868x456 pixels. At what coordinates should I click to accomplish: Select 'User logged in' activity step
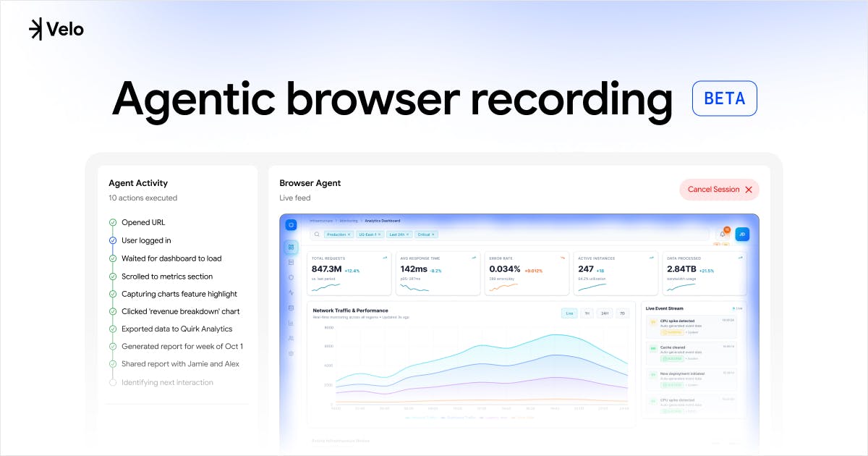click(146, 240)
